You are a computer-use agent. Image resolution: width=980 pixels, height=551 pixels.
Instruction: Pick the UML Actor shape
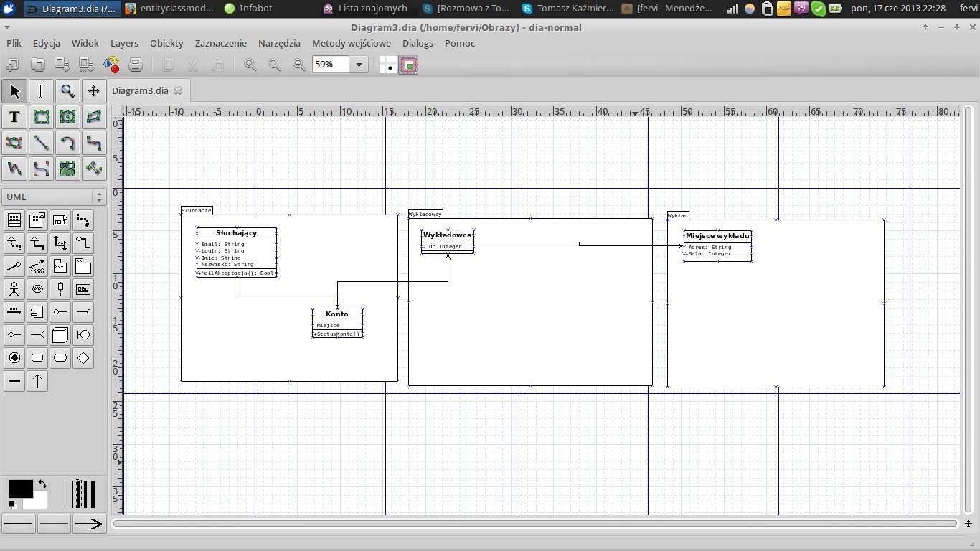(14, 289)
